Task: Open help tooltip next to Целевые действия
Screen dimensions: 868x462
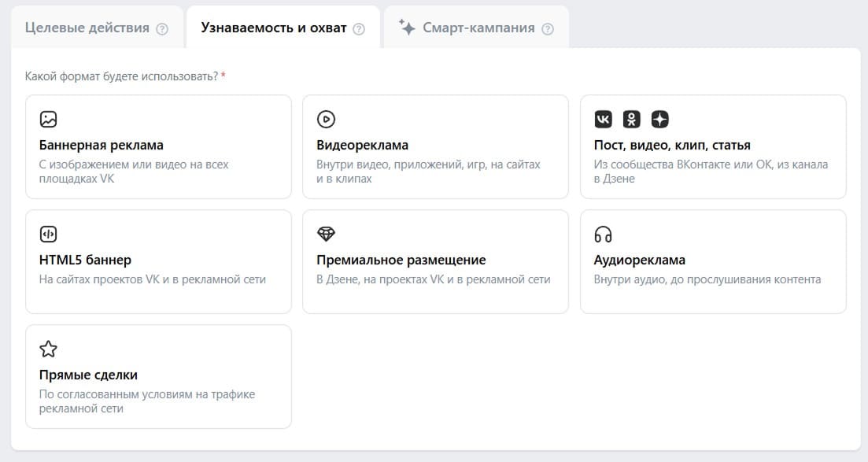Action: click(x=162, y=27)
